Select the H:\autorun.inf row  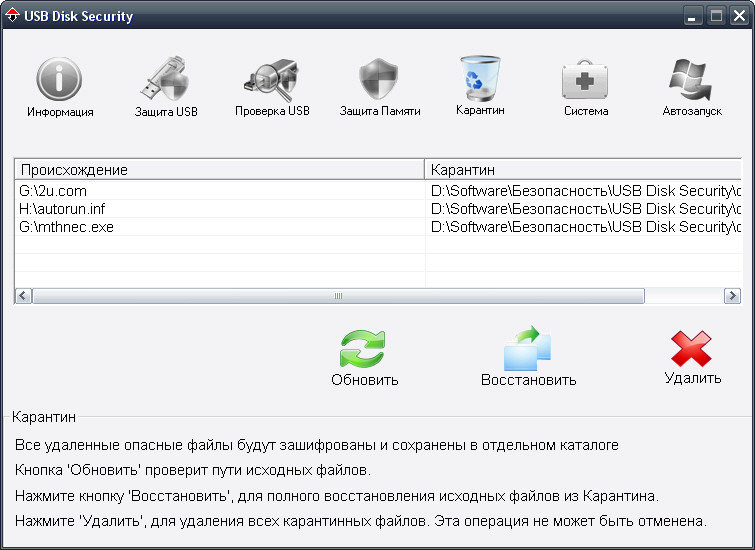tap(378, 209)
